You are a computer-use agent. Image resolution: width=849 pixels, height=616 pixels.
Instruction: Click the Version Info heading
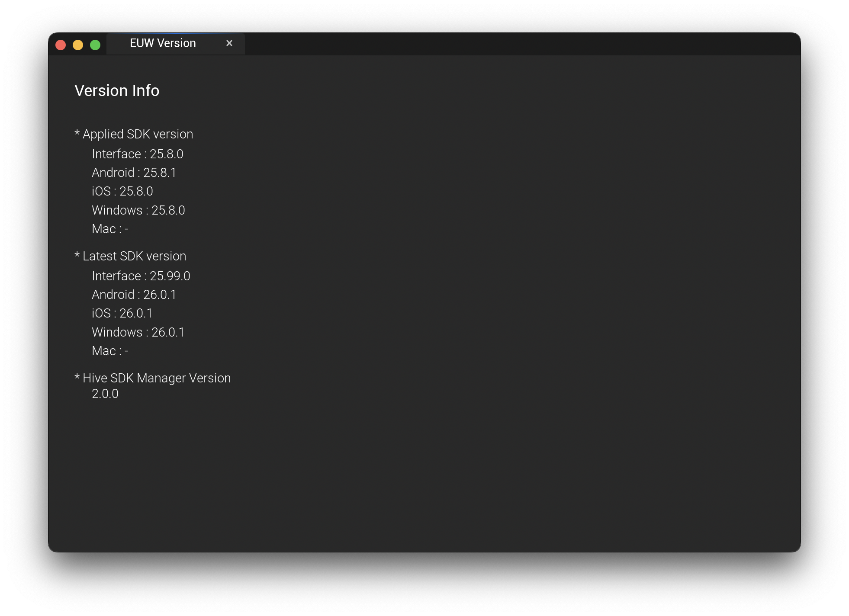click(117, 91)
